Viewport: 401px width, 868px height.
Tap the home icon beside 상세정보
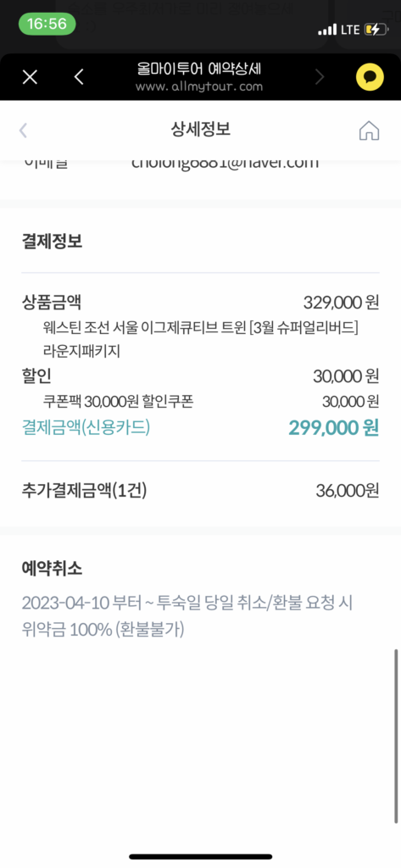click(x=369, y=131)
